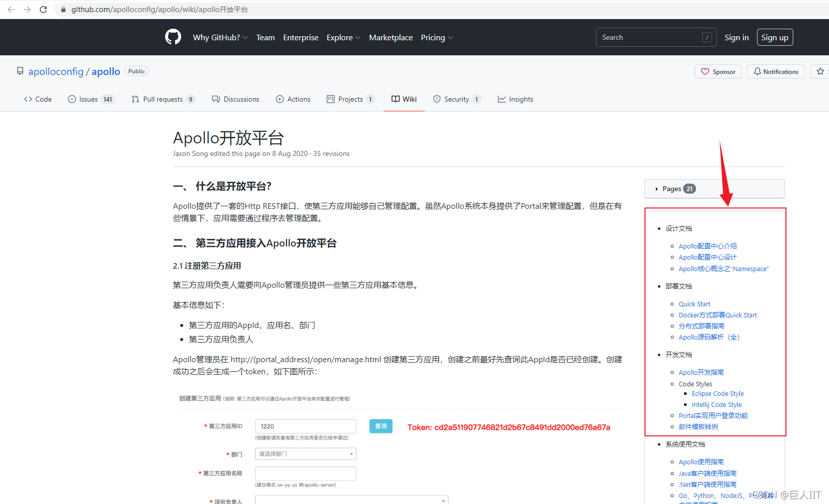Open the Explore dropdown menu
This screenshot has width=829, height=504.
pos(343,37)
